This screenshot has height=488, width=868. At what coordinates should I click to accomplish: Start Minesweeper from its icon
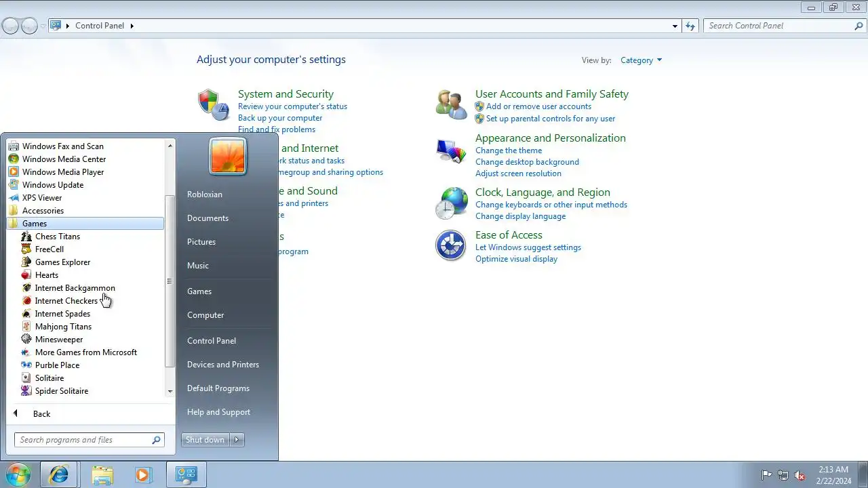click(x=26, y=340)
